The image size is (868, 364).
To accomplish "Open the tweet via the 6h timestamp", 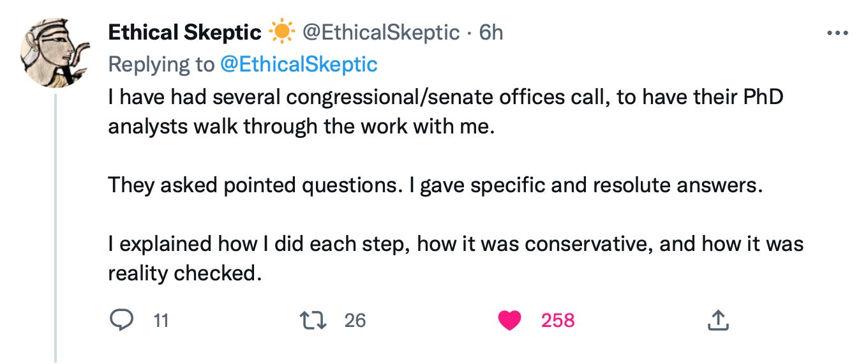I will (491, 32).
